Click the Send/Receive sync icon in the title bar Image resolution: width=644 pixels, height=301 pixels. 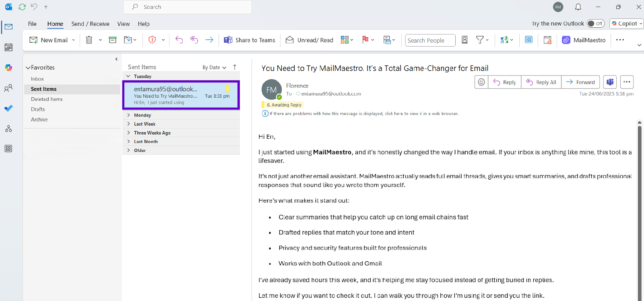[22, 7]
